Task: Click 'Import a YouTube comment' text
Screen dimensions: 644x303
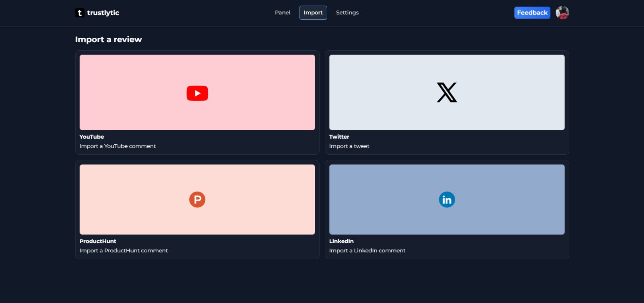Action: (x=118, y=146)
